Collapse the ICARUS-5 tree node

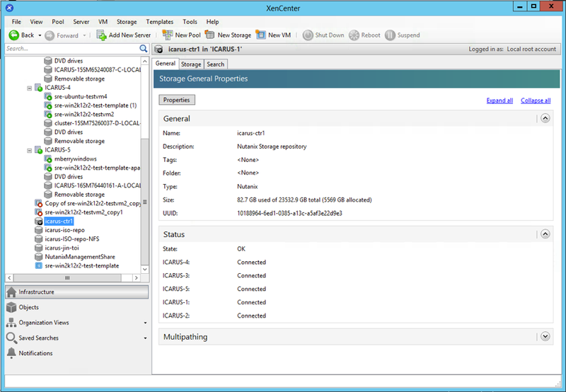click(30, 150)
